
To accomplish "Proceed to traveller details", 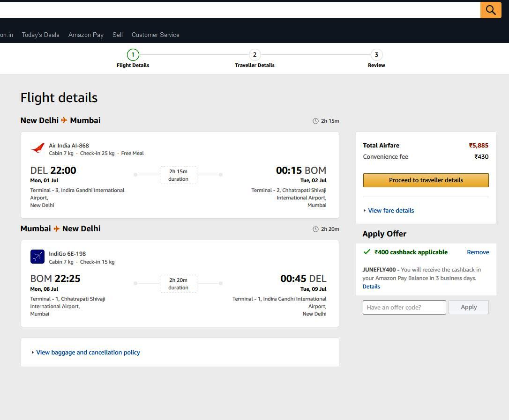I will (426, 180).
